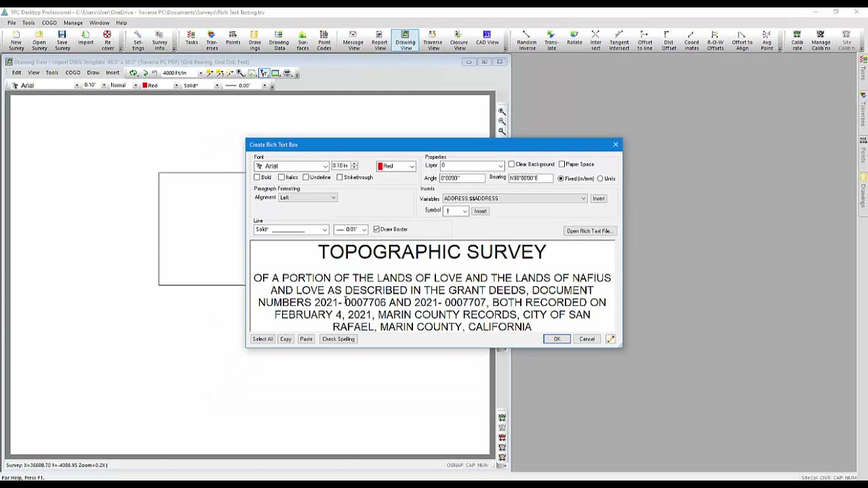Click the Check Spelling button
Image resolution: width=868 pixels, height=488 pixels.
[x=338, y=339]
